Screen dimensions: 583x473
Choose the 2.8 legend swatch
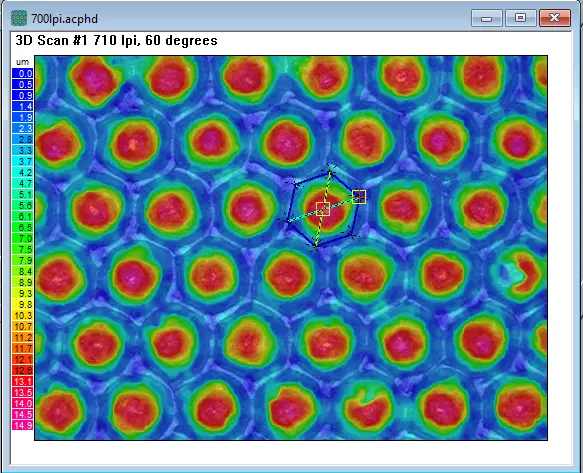click(x=22, y=139)
